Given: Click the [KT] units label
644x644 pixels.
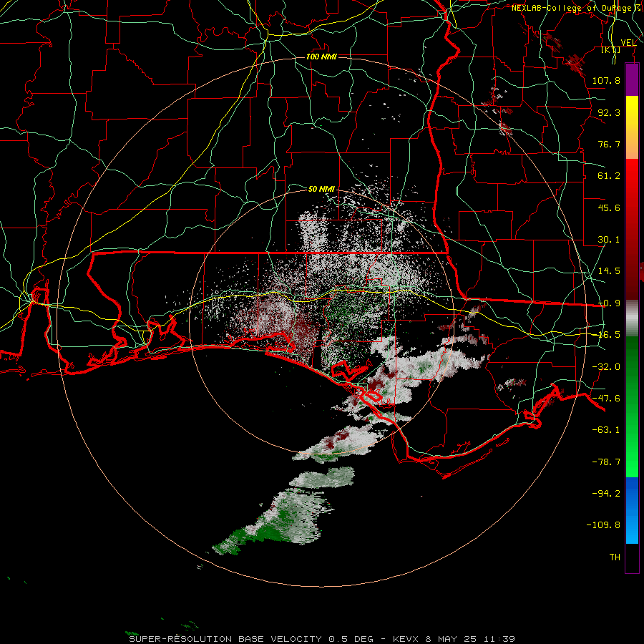Looking at the screenshot, I should tap(611, 49).
